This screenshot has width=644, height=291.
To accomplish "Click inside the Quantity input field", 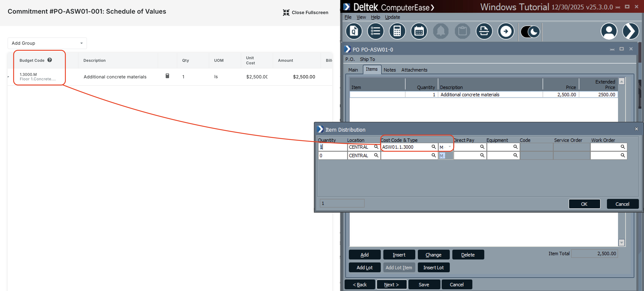I will coord(332,147).
